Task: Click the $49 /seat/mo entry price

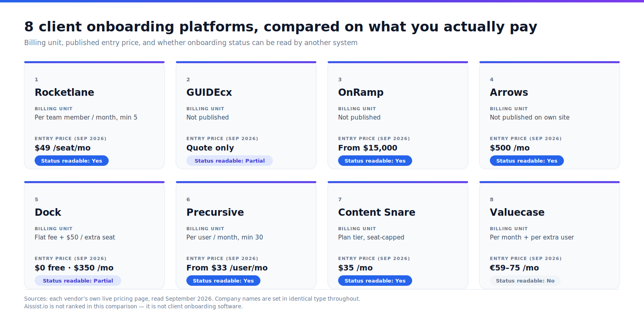Action: coord(63,148)
